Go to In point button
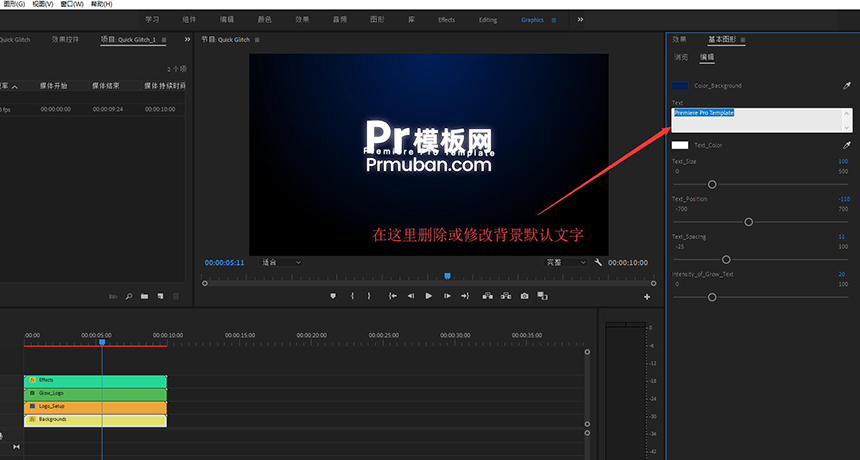Viewport: 860px width, 460px height. [x=393, y=296]
